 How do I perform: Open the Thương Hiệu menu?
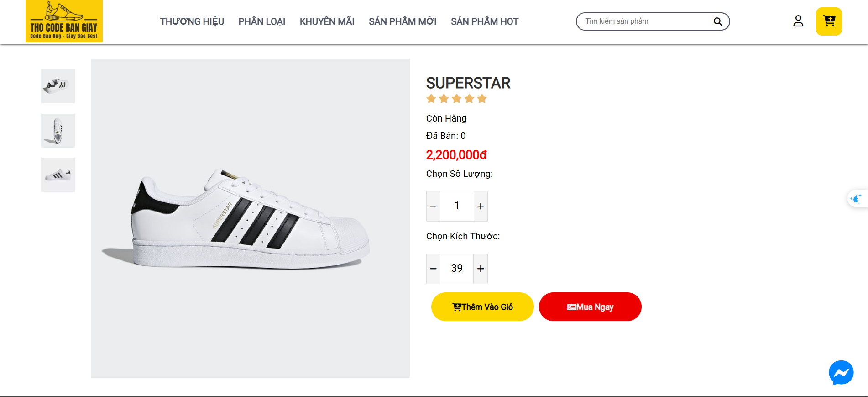192,21
